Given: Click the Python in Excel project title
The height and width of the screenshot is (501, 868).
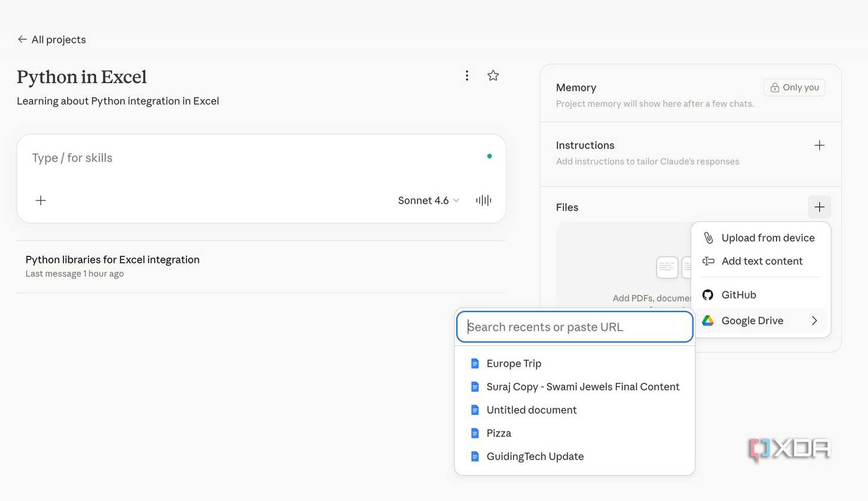Looking at the screenshot, I should coord(81,77).
